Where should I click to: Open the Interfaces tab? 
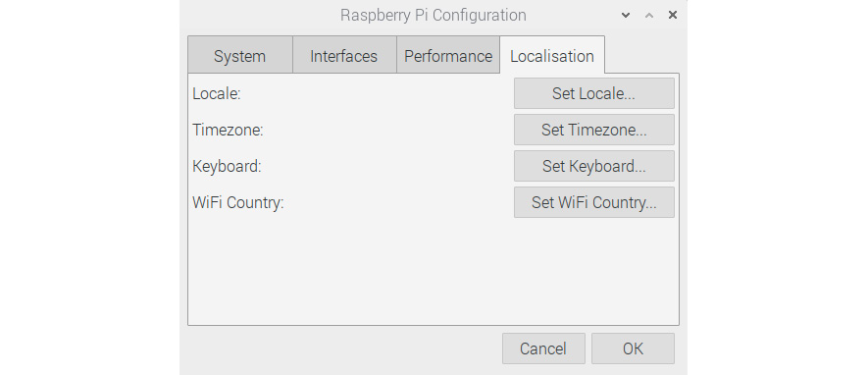[x=344, y=55]
